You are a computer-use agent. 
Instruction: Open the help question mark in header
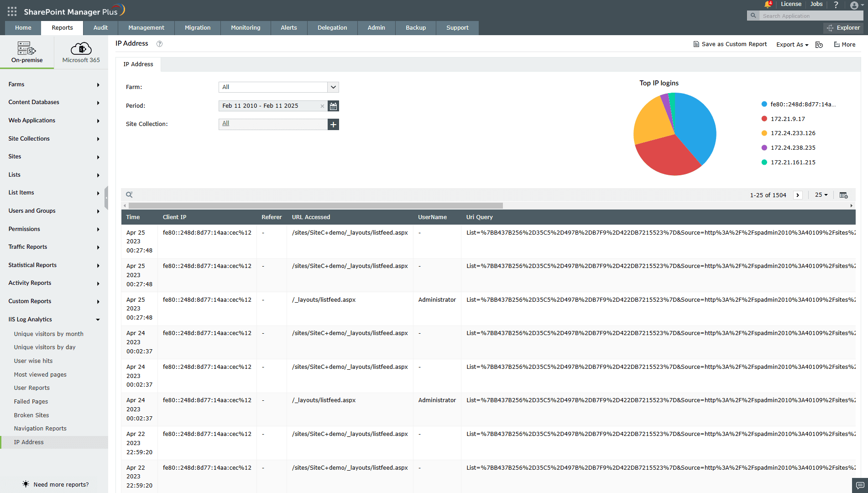pyautogui.click(x=836, y=5)
